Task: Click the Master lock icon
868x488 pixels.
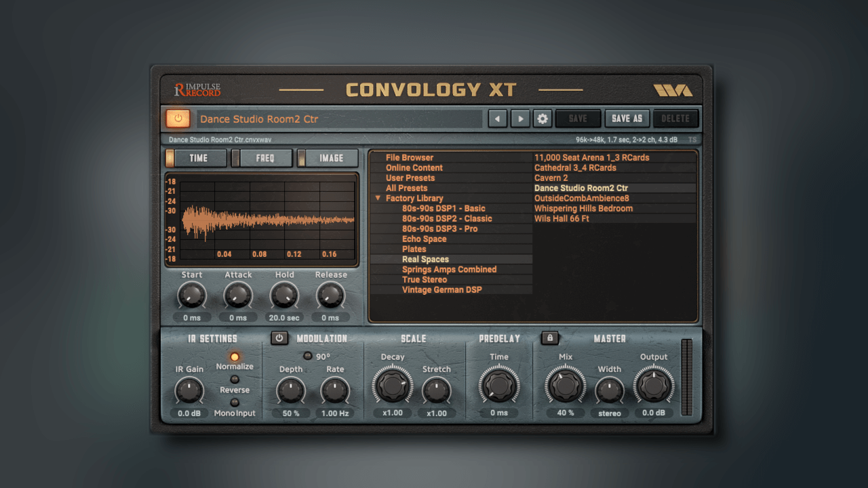Action: pos(550,338)
